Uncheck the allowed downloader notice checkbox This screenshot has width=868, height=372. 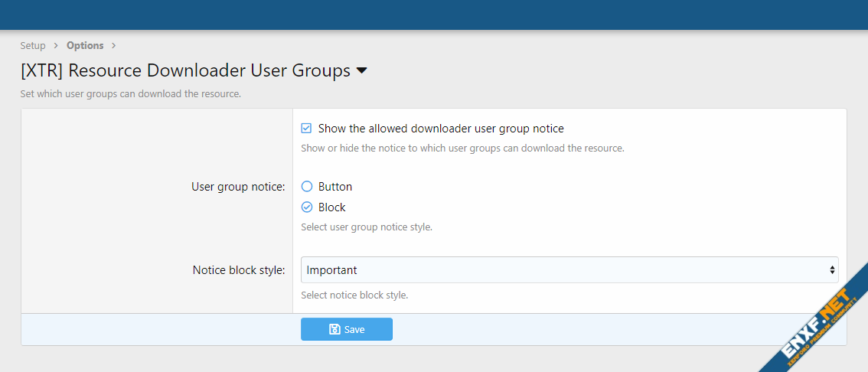[306, 129]
